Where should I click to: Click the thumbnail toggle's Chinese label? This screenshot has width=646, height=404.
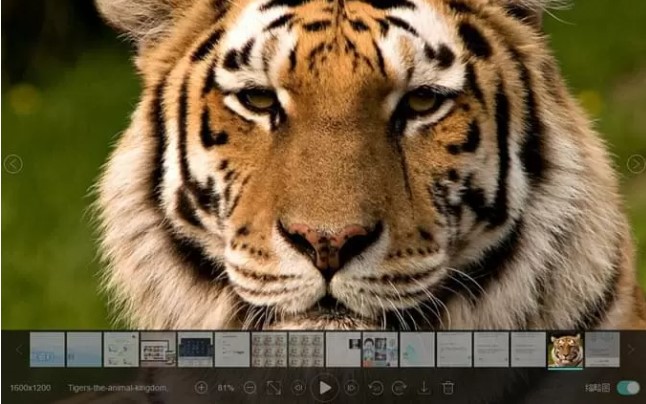pyautogui.click(x=597, y=388)
